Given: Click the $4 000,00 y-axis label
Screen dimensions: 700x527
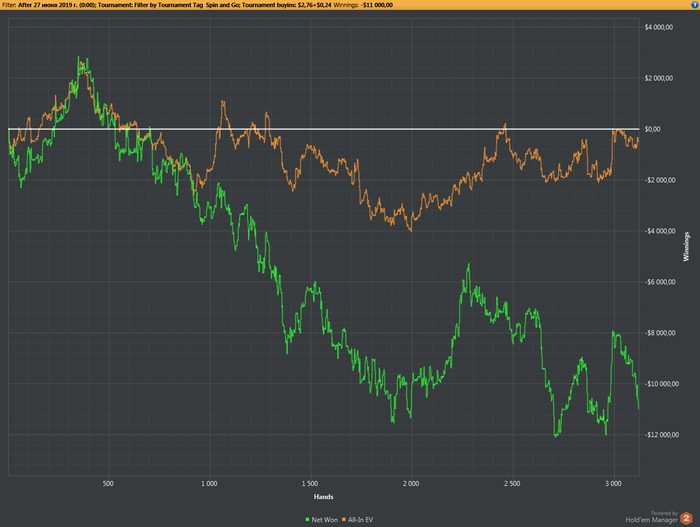Looking at the screenshot, I should (658, 27).
